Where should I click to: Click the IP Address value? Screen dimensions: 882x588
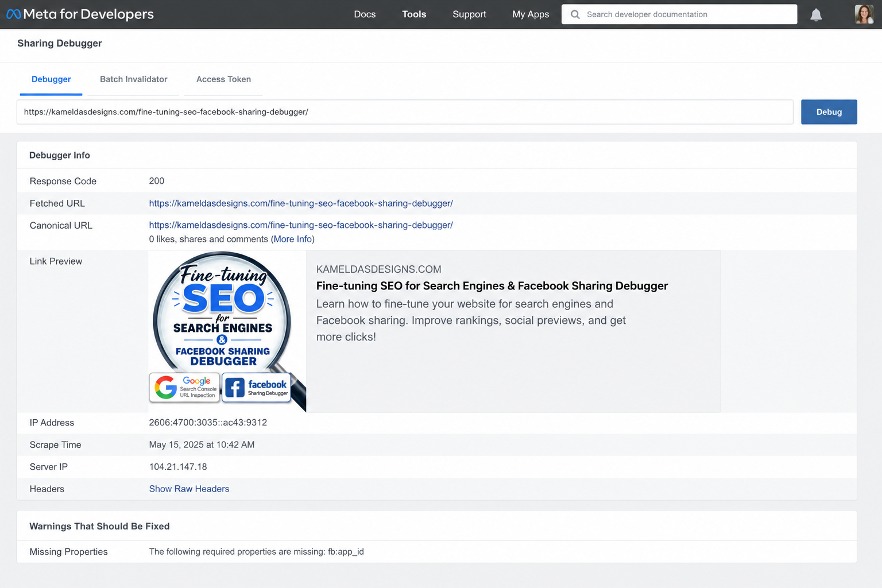(208, 423)
